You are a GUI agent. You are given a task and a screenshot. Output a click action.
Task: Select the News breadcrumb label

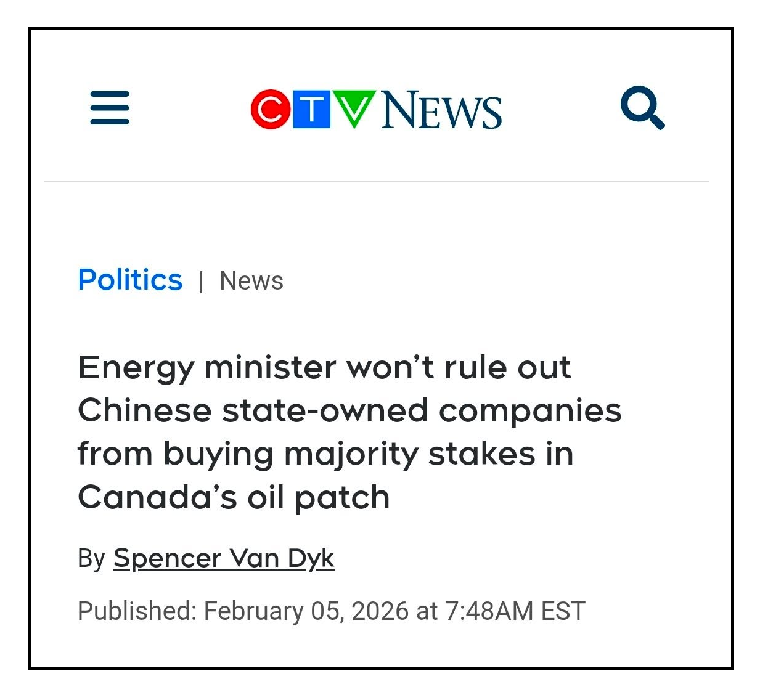point(251,281)
